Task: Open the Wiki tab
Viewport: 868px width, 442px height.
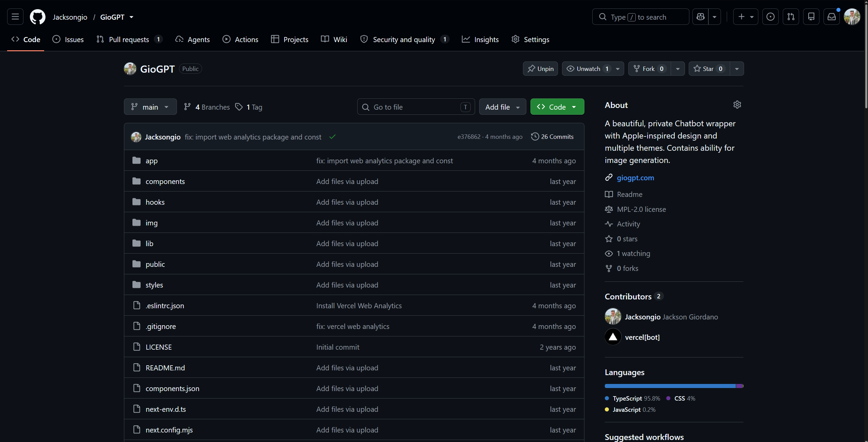Action: tap(334, 39)
